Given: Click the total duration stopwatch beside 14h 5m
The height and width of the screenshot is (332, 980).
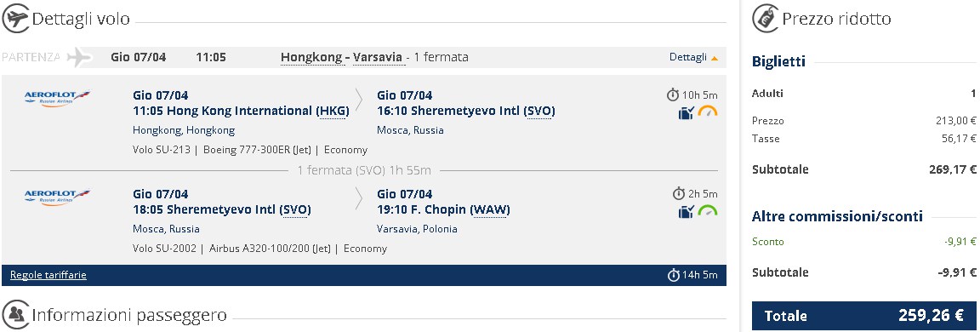Looking at the screenshot, I should [673, 275].
